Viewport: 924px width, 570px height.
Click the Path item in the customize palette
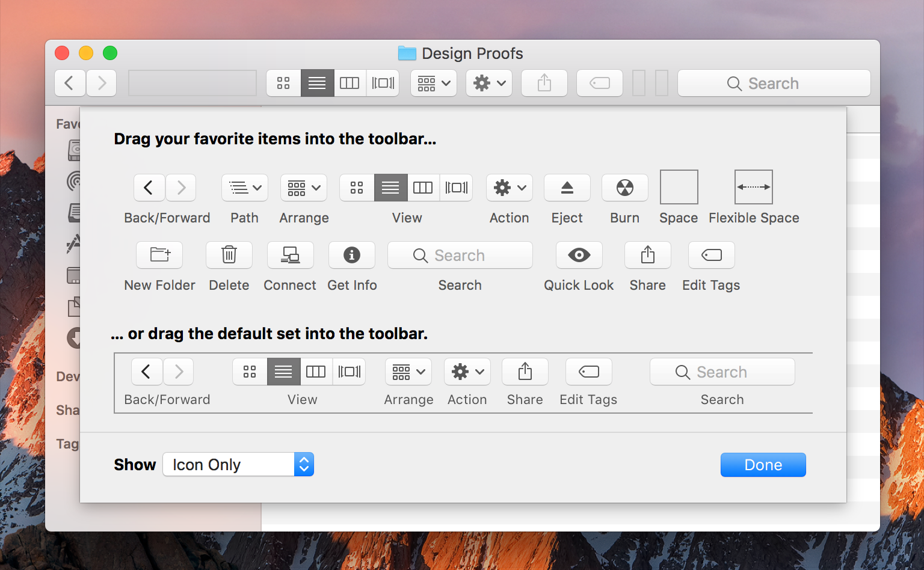[x=245, y=188]
